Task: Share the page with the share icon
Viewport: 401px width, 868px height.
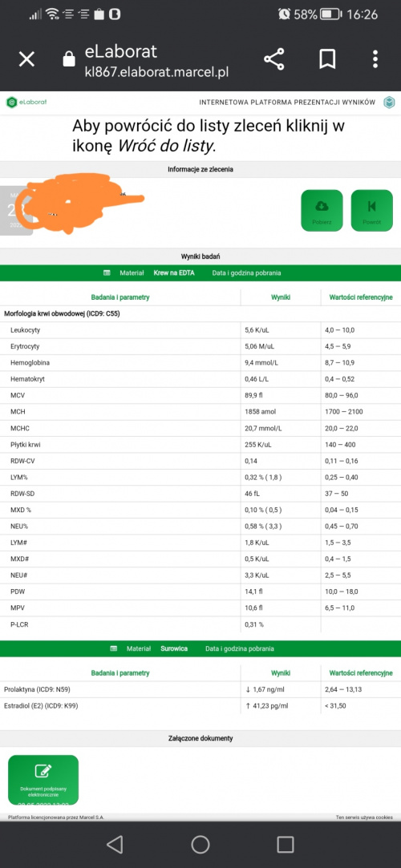Action: [273, 59]
